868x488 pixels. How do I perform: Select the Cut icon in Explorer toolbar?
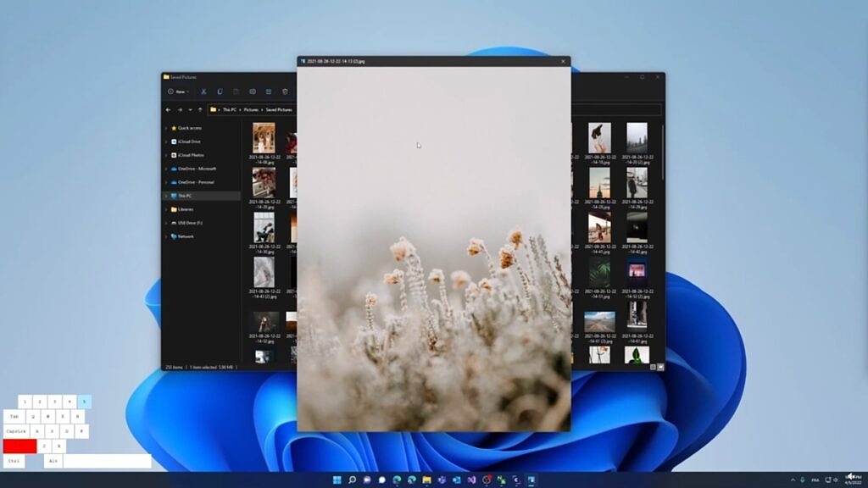(203, 91)
